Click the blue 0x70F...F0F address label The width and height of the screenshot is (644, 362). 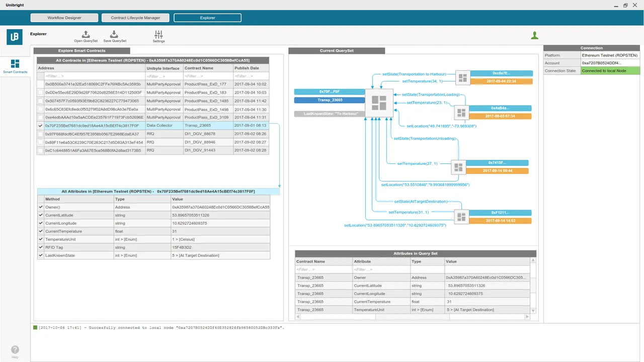point(329,92)
